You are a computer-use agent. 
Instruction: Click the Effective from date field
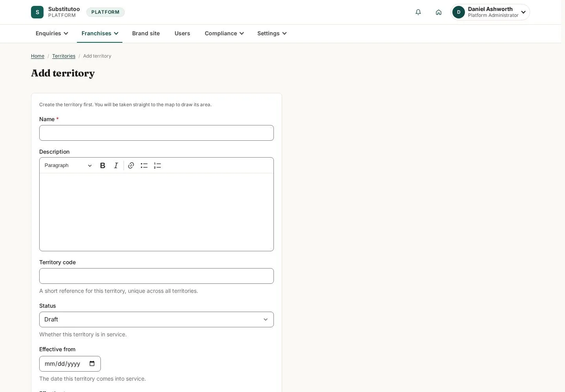pyautogui.click(x=70, y=364)
